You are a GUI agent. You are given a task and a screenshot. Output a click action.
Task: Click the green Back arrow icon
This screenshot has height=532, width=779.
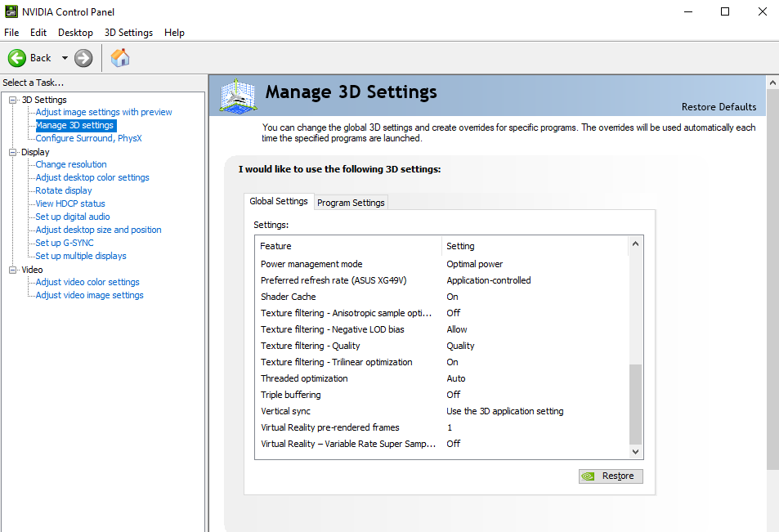coord(17,58)
